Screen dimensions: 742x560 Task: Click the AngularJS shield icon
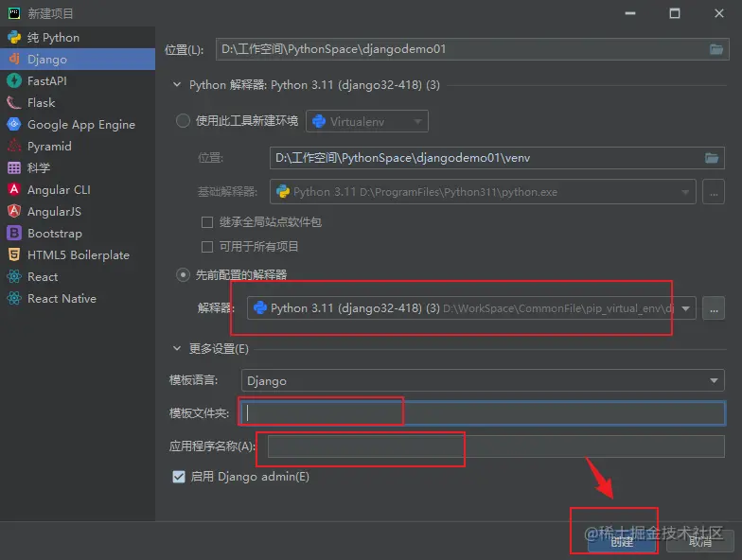click(x=14, y=211)
